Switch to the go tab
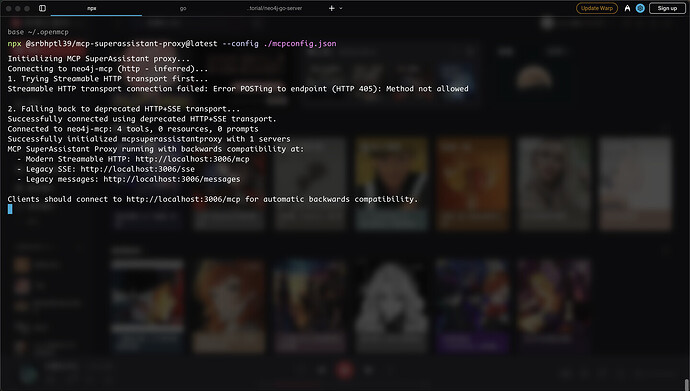Screen dimensions: 690x391 click(x=183, y=8)
